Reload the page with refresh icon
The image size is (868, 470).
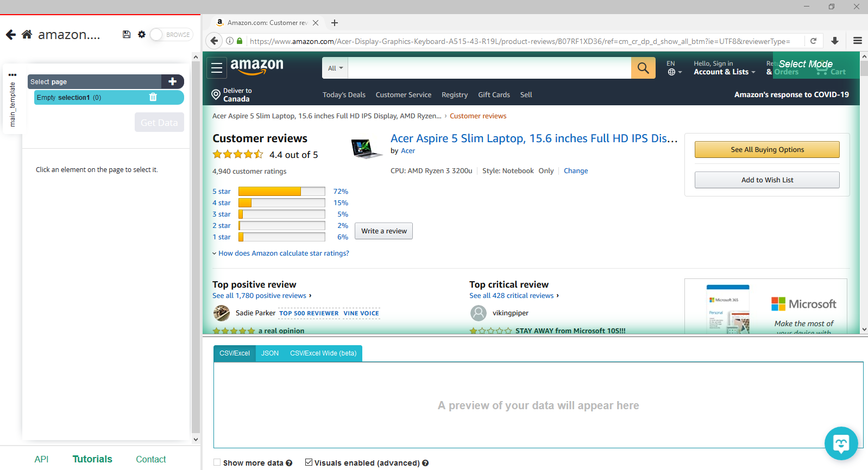[x=813, y=41]
